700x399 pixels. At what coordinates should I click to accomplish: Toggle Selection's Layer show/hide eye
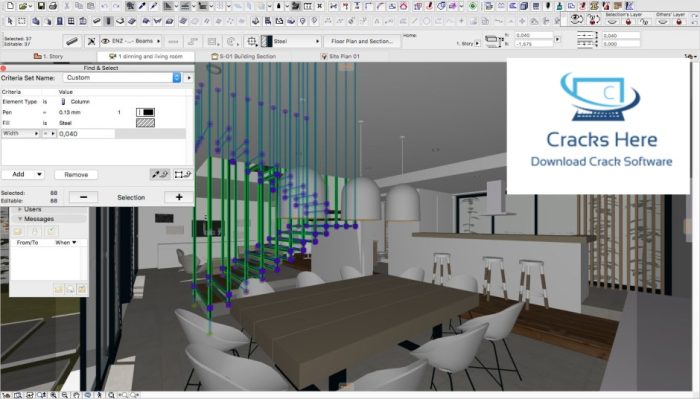point(612,22)
